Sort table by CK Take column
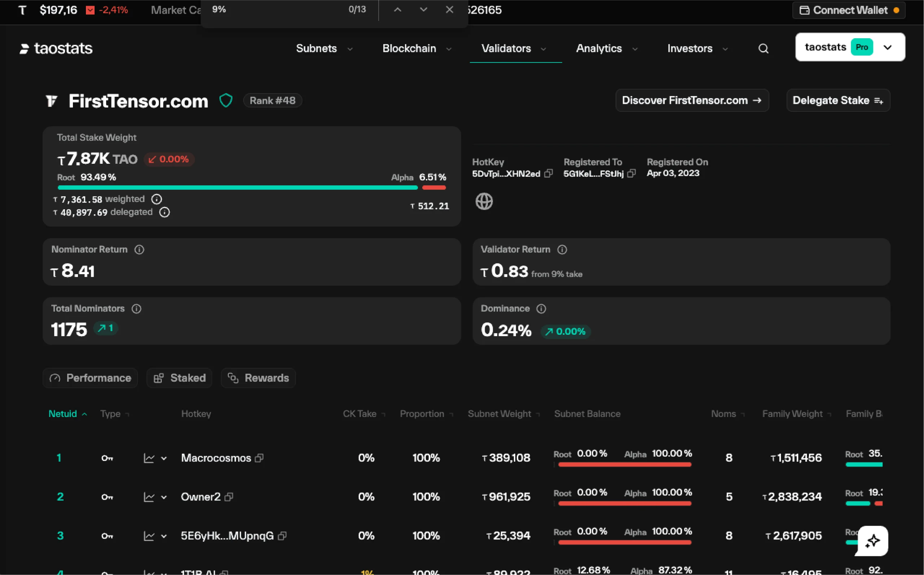 [x=364, y=414]
